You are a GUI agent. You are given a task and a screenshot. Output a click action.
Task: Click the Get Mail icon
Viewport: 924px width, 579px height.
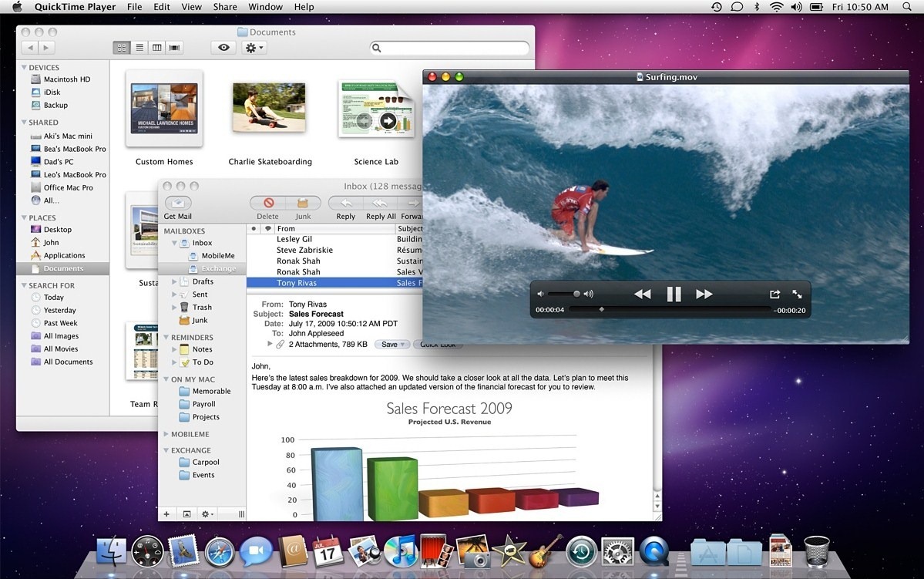point(177,204)
